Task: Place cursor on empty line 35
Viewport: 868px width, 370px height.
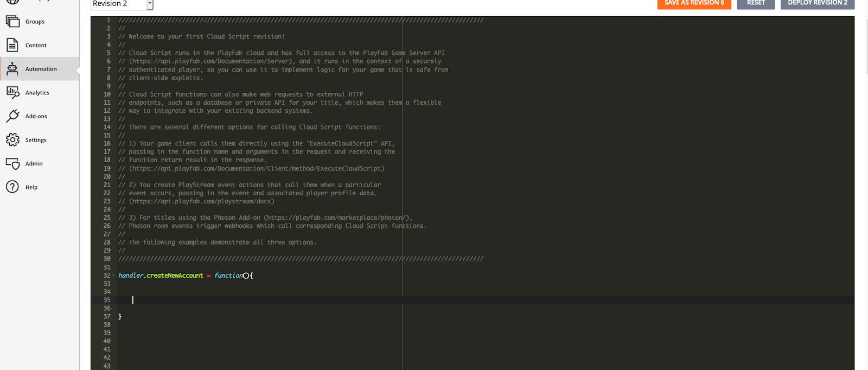Action: tap(485, 300)
